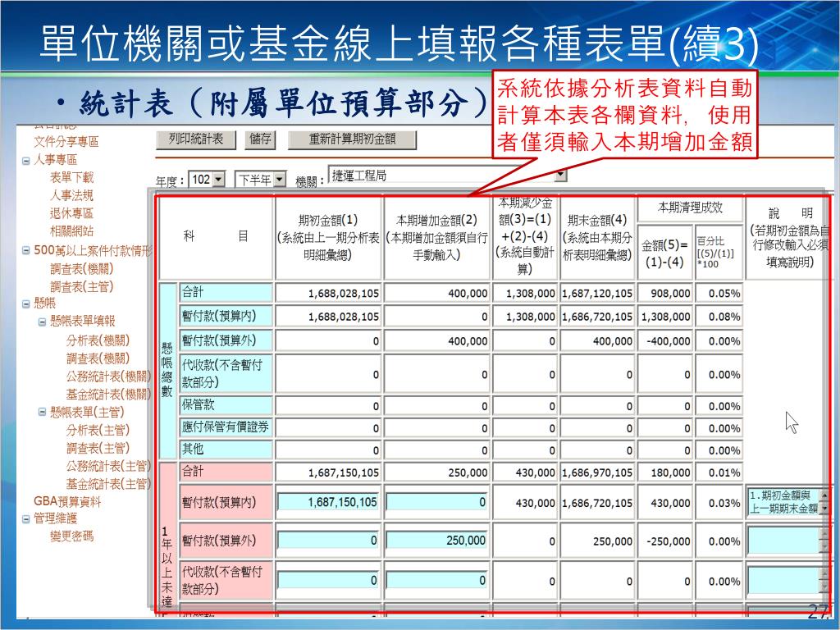This screenshot has height=630, width=840.
Task: Click the 保管款 row label
Action: (x=226, y=405)
